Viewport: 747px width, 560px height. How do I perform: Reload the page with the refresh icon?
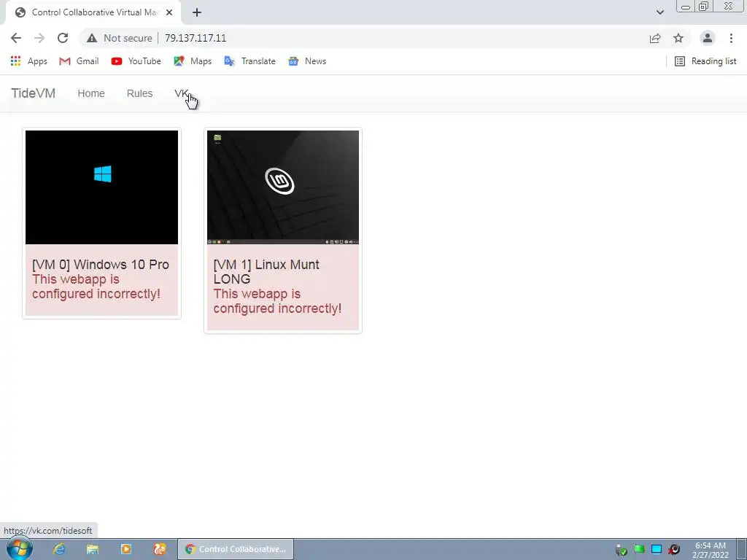[63, 38]
